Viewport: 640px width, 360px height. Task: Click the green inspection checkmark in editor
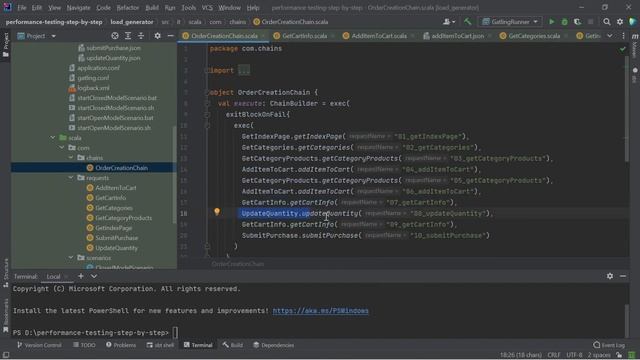622,49
